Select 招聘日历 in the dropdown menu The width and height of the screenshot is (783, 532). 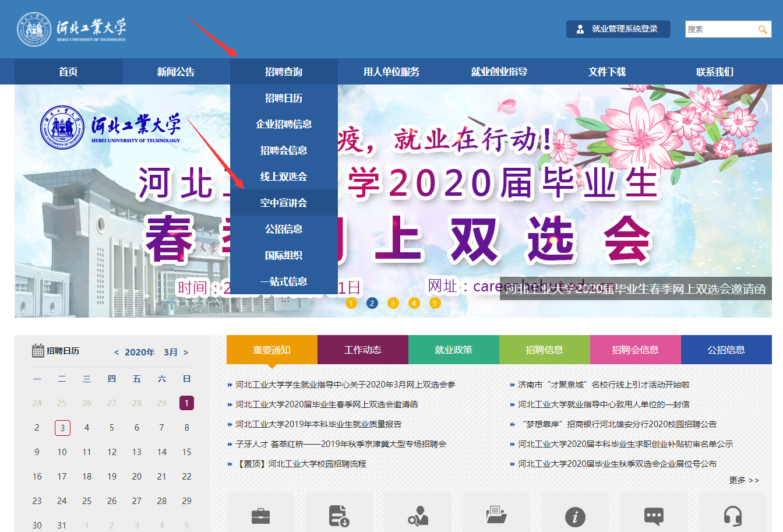(284, 98)
